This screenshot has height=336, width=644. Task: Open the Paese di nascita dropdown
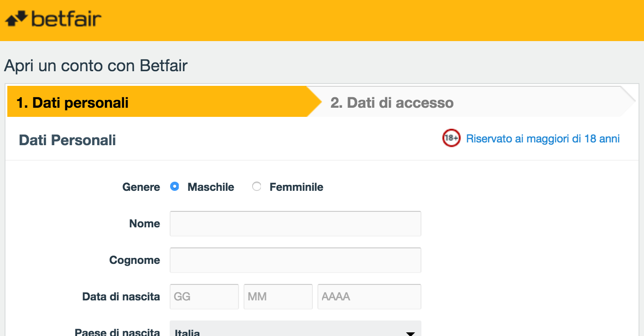296,329
